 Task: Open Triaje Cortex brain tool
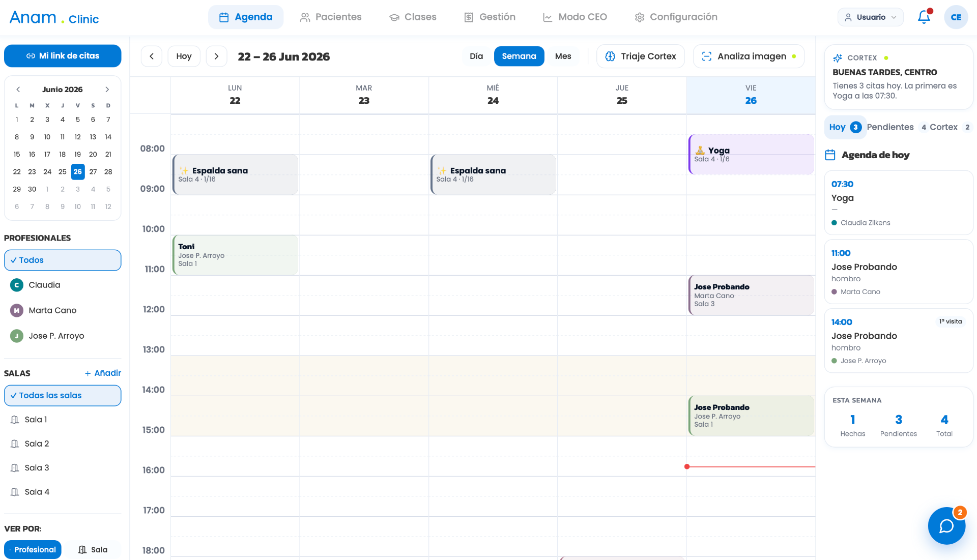(x=640, y=56)
